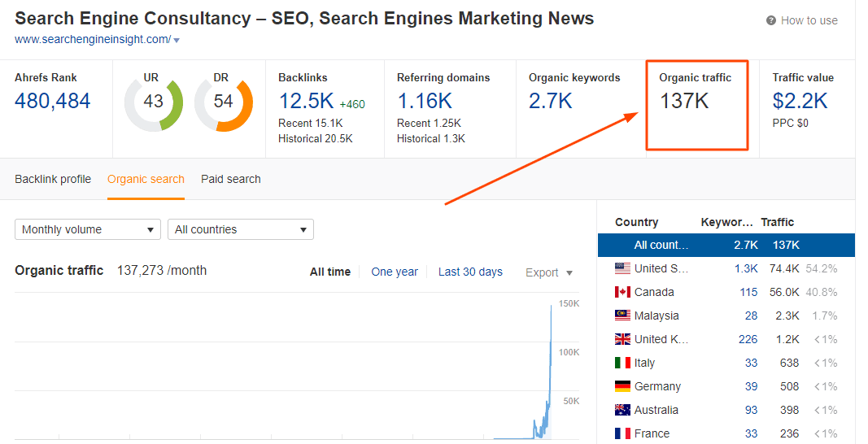Switch to the Backlink profile tab

(53, 179)
